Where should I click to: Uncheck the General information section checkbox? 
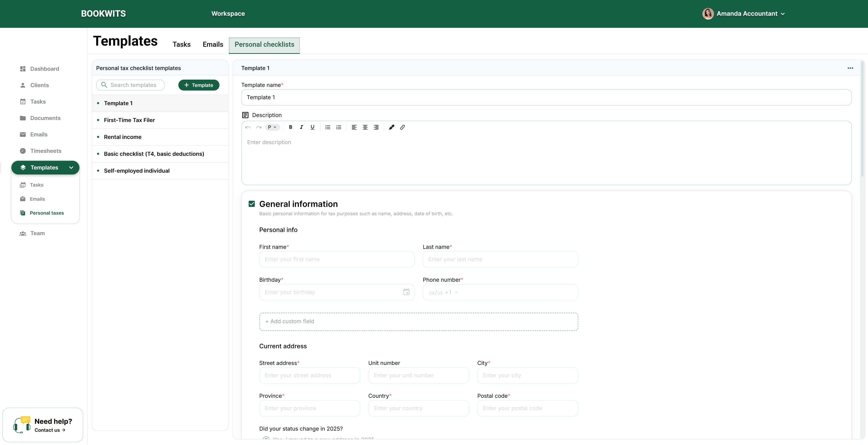pyautogui.click(x=252, y=204)
